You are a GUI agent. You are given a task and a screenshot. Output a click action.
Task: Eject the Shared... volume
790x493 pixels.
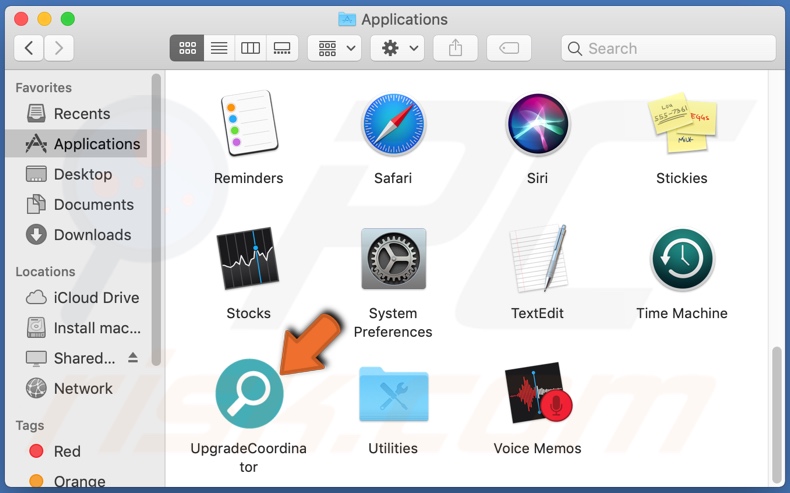point(133,358)
